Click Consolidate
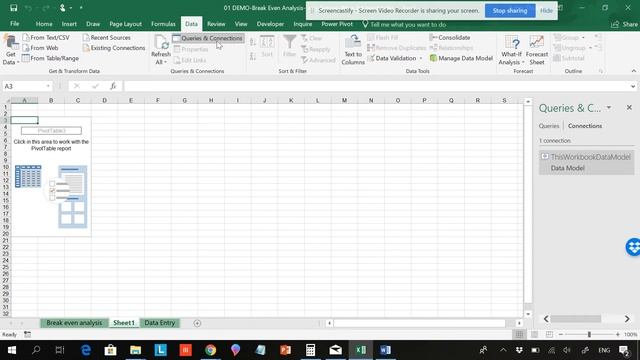 click(450, 38)
